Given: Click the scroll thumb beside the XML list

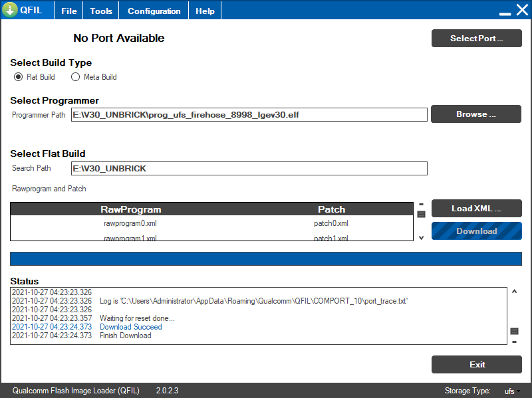Looking at the screenshot, I should pyautogui.click(x=422, y=214).
